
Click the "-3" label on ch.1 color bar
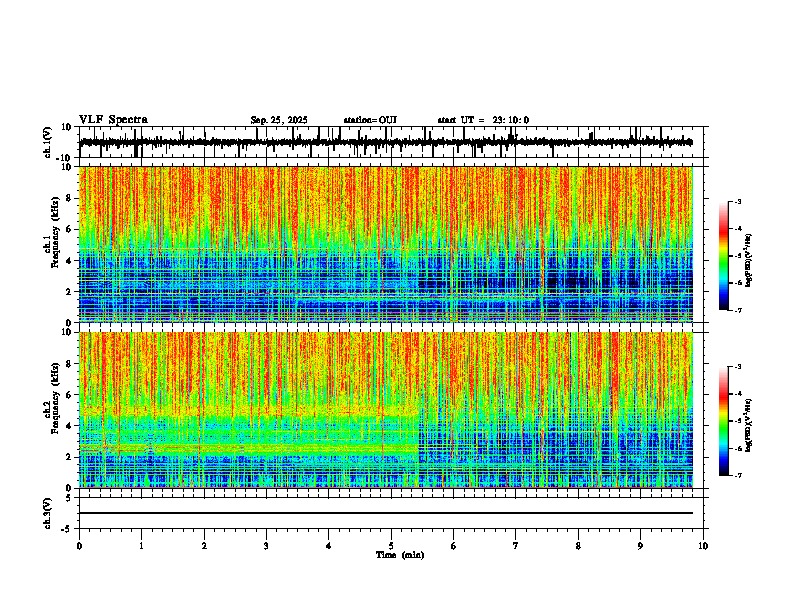point(738,201)
